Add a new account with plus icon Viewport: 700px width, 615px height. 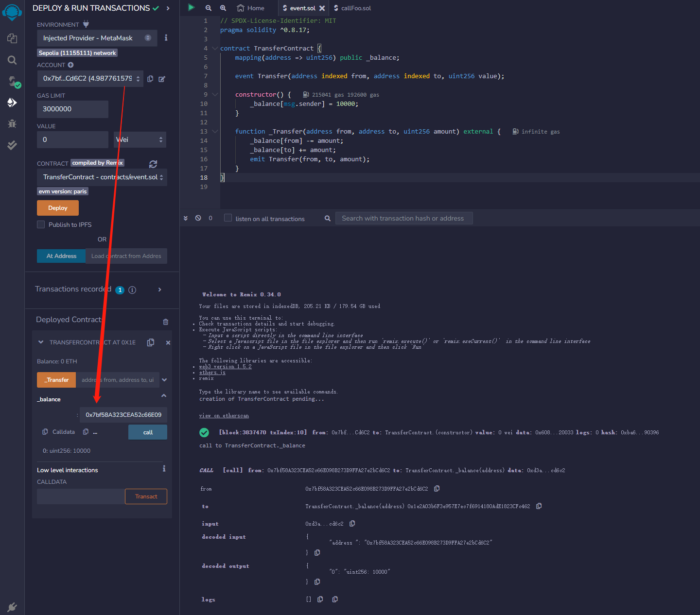pyautogui.click(x=70, y=65)
